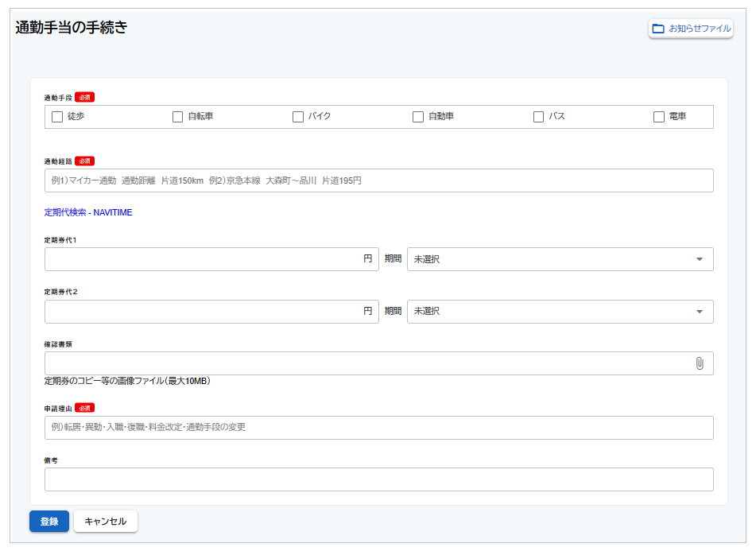Click dropdown arrow in 定期券代1 row
Screen dimensions: 756x551
click(x=700, y=259)
